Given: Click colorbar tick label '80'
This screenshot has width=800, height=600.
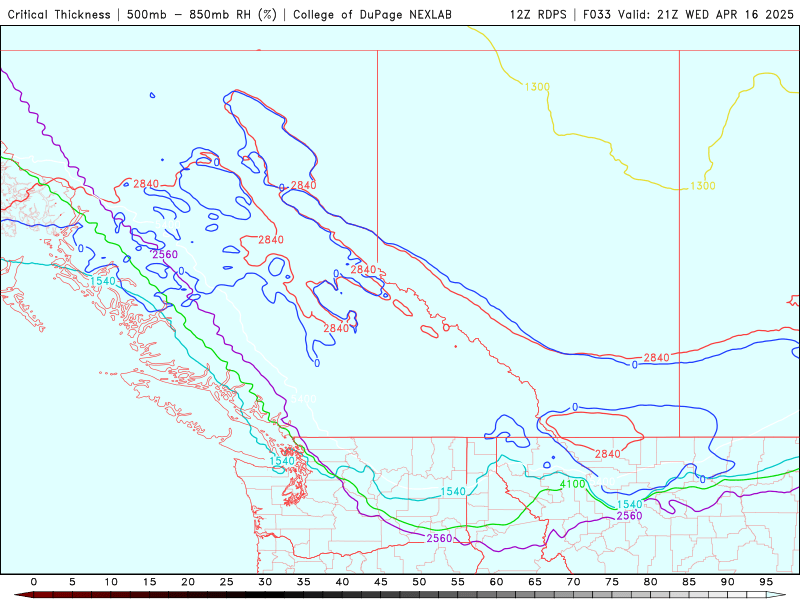Looking at the screenshot, I should (x=651, y=582).
